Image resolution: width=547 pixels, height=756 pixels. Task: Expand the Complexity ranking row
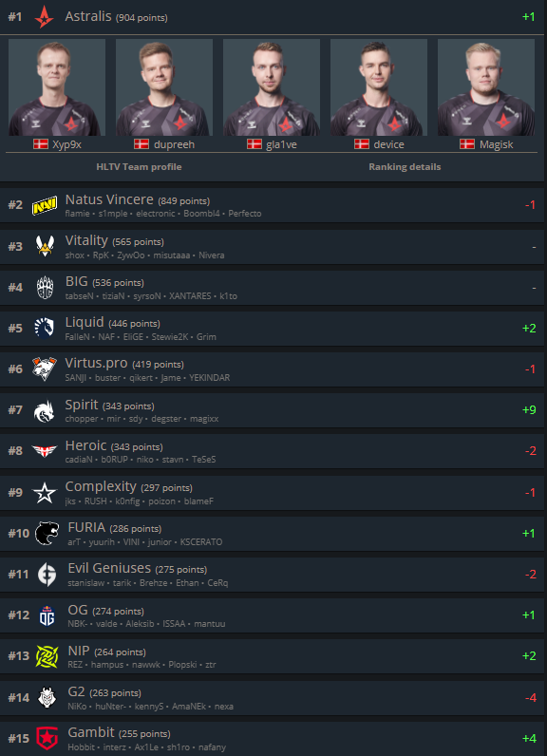(273, 492)
